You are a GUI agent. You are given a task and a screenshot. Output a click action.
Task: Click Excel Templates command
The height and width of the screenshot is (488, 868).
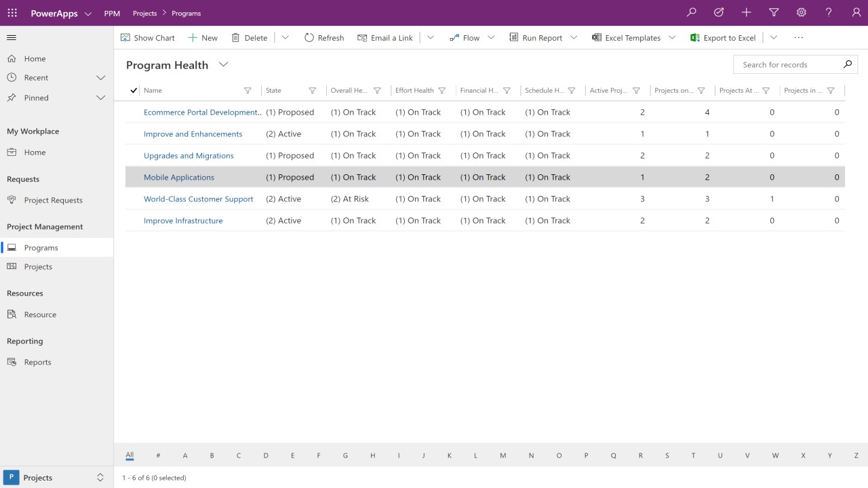(x=626, y=38)
